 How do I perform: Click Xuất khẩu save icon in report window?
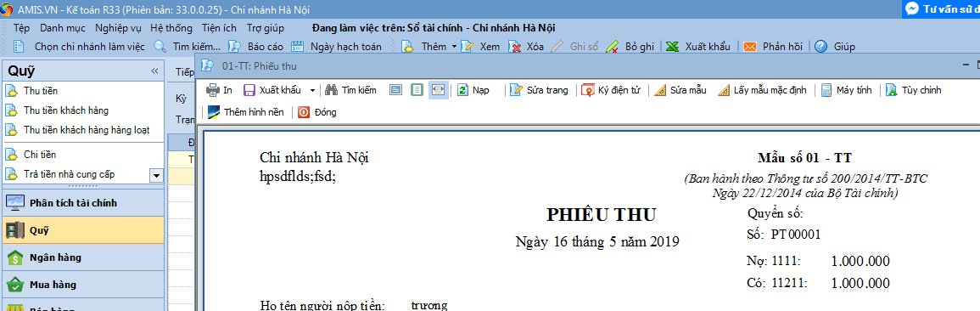249,90
